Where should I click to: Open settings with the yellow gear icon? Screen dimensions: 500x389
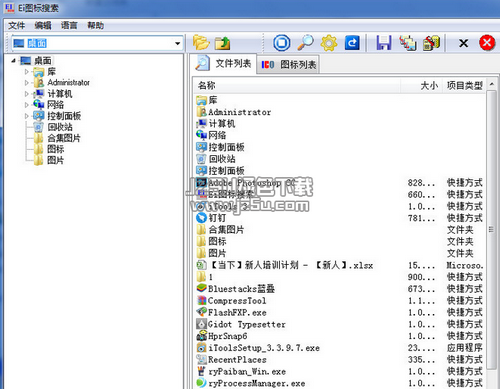(329, 43)
